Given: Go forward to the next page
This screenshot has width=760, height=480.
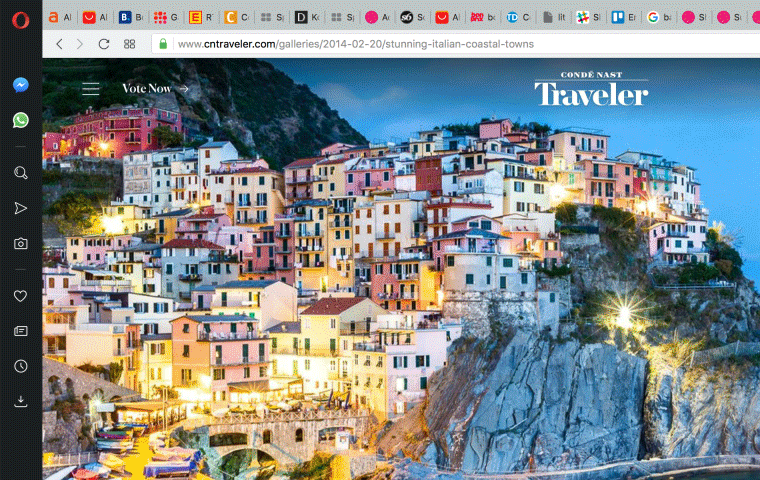Looking at the screenshot, I should click(x=80, y=44).
